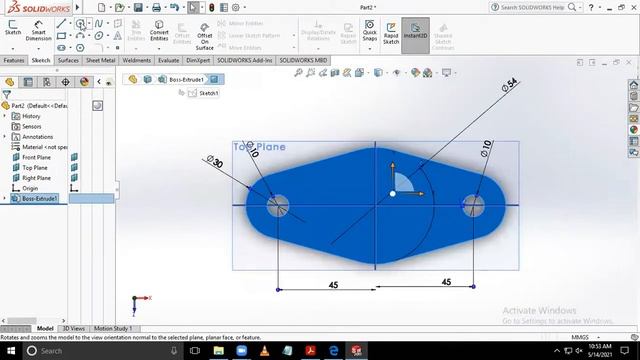The width and height of the screenshot is (640, 360).
Task: Open the Motion Study 1 tab
Action: click(113, 328)
